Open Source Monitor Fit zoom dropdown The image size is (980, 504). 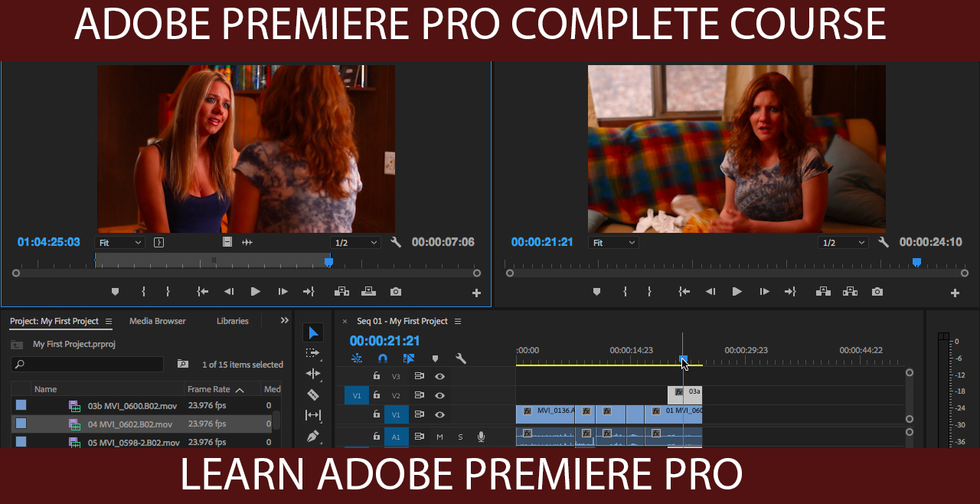(119, 242)
